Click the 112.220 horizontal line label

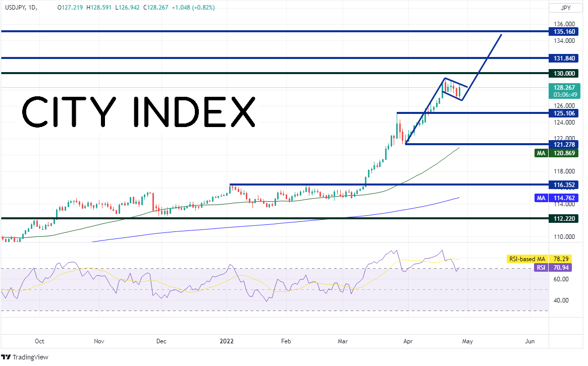click(x=564, y=218)
